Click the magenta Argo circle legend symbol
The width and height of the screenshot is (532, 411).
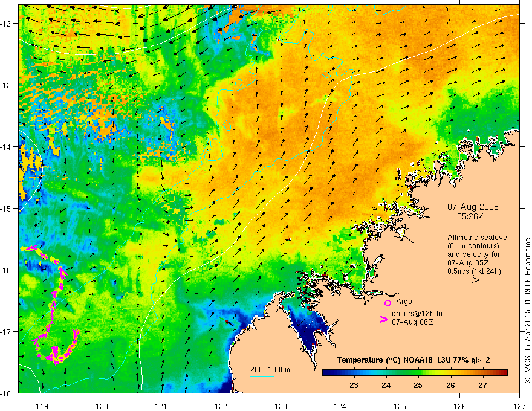388,303
